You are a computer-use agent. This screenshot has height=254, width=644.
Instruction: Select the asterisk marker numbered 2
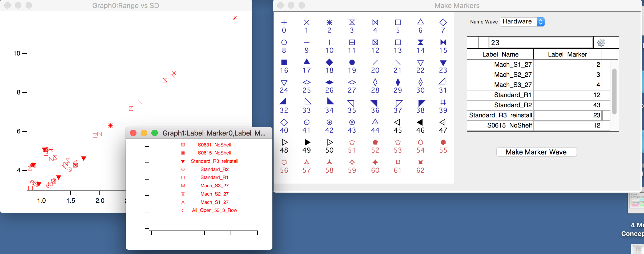pos(329,23)
